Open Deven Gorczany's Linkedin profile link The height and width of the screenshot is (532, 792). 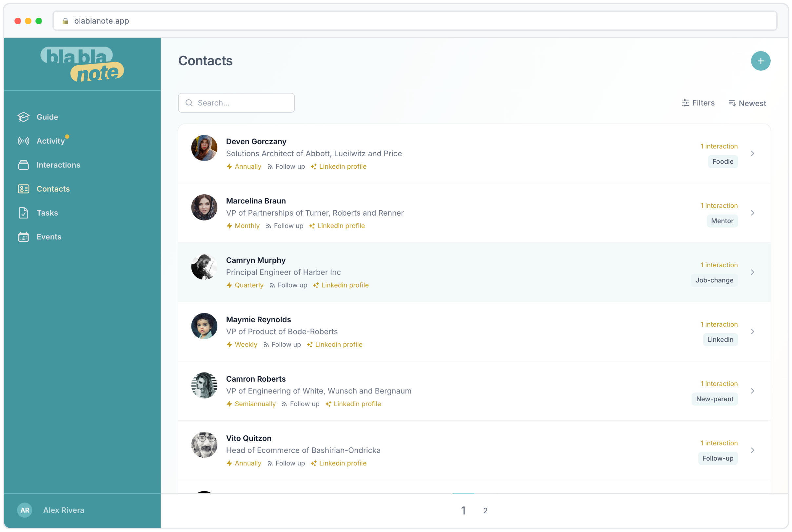(343, 166)
